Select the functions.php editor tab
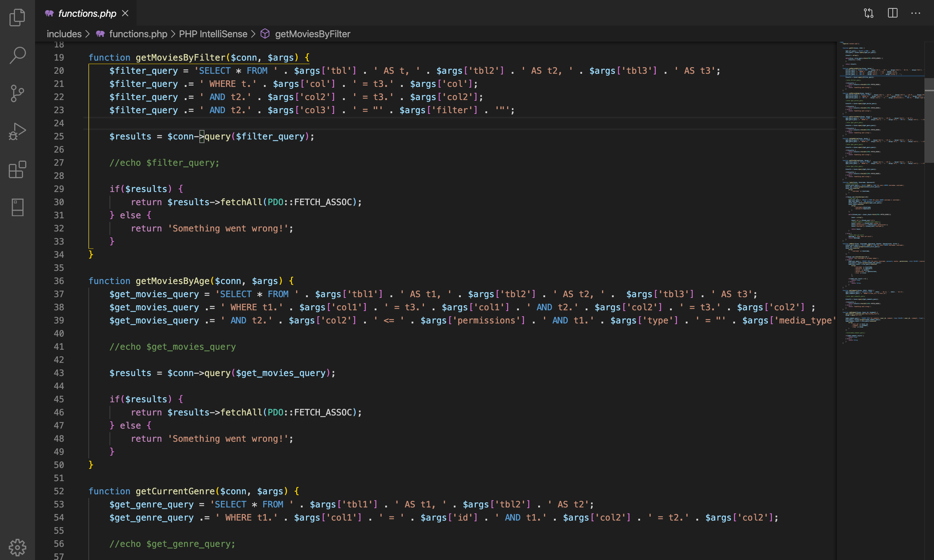934x560 pixels. coord(86,13)
